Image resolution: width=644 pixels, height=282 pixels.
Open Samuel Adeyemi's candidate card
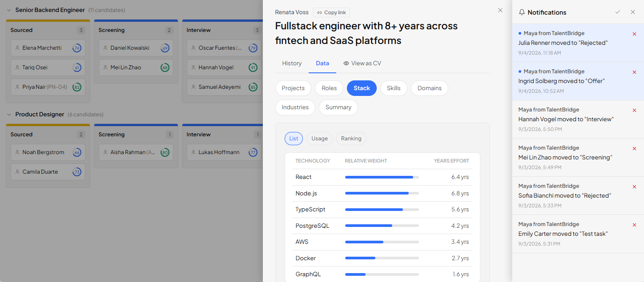pos(224,87)
